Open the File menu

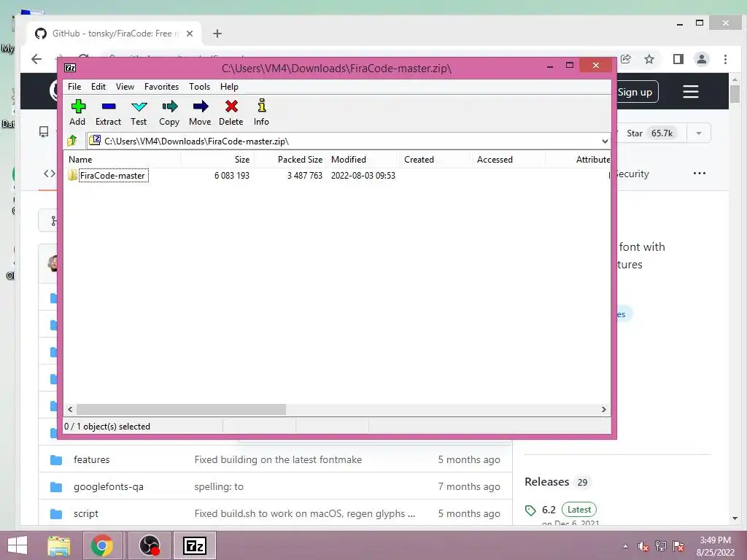tap(74, 87)
